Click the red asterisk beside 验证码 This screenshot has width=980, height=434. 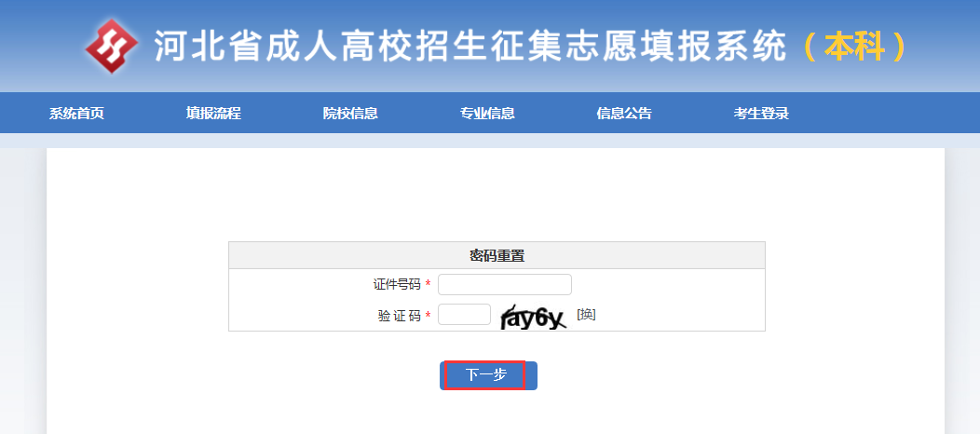pos(429,317)
